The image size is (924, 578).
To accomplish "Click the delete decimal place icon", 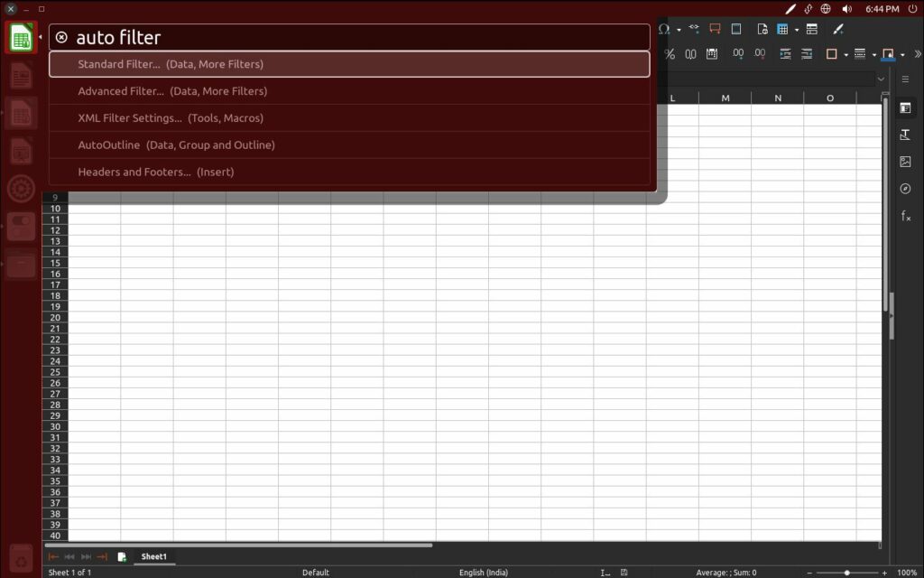I will (x=760, y=54).
